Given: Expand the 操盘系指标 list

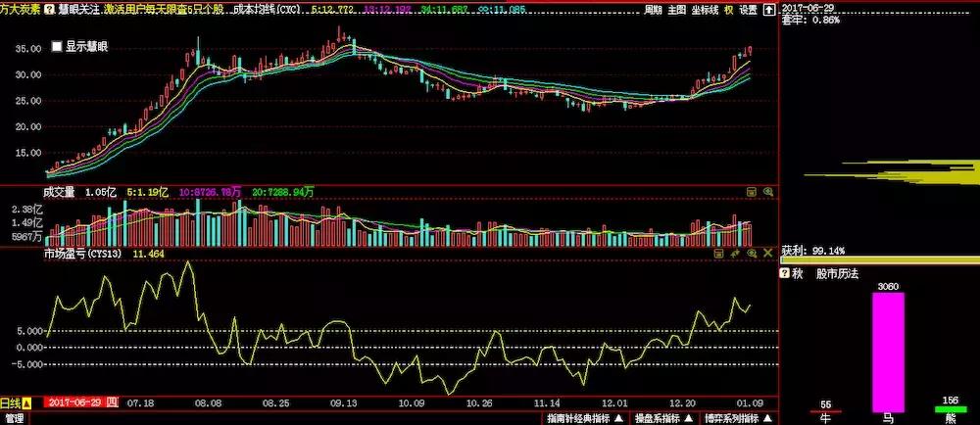Looking at the screenshot, I should click(x=690, y=418).
